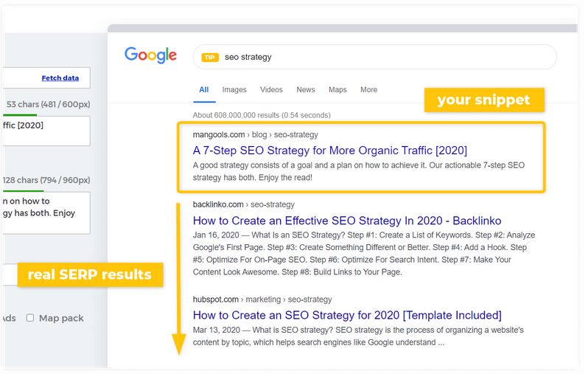Screen dimensions: 588x374
Task: Expand the More search options menu
Action: pyautogui.click(x=368, y=90)
